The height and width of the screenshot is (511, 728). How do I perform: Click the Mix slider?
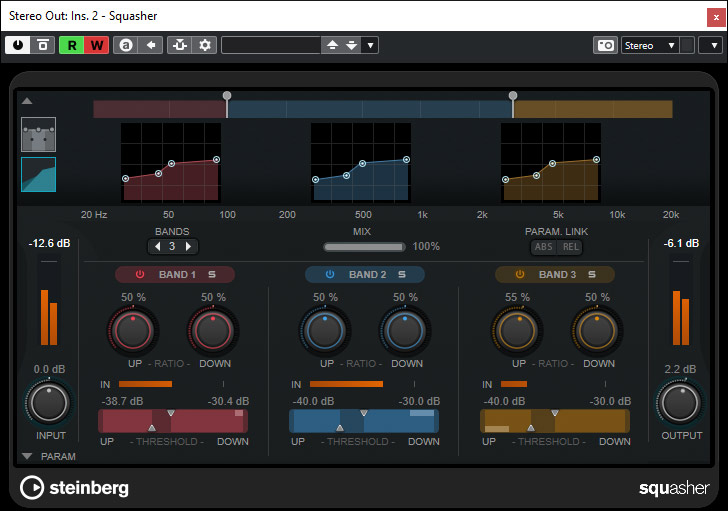click(364, 246)
